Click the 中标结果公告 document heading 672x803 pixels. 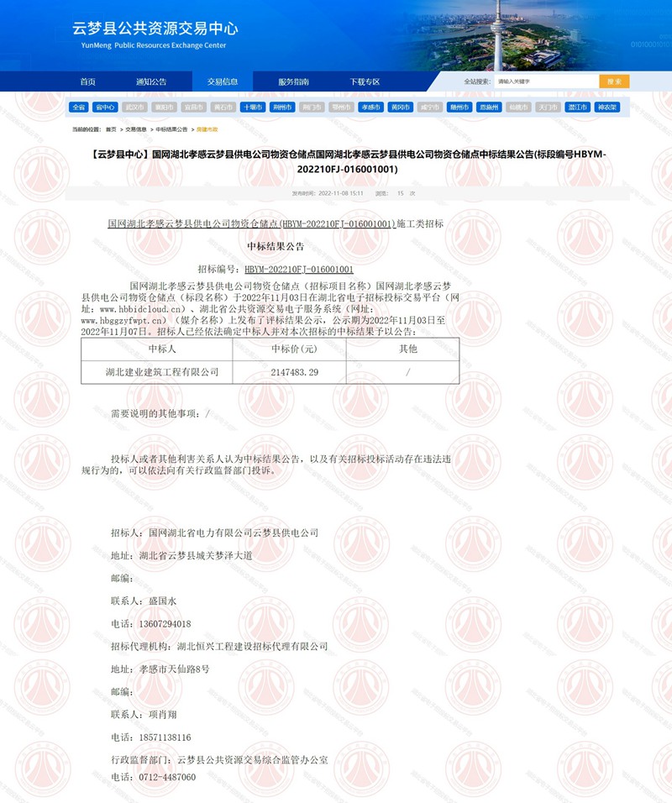[x=276, y=246]
